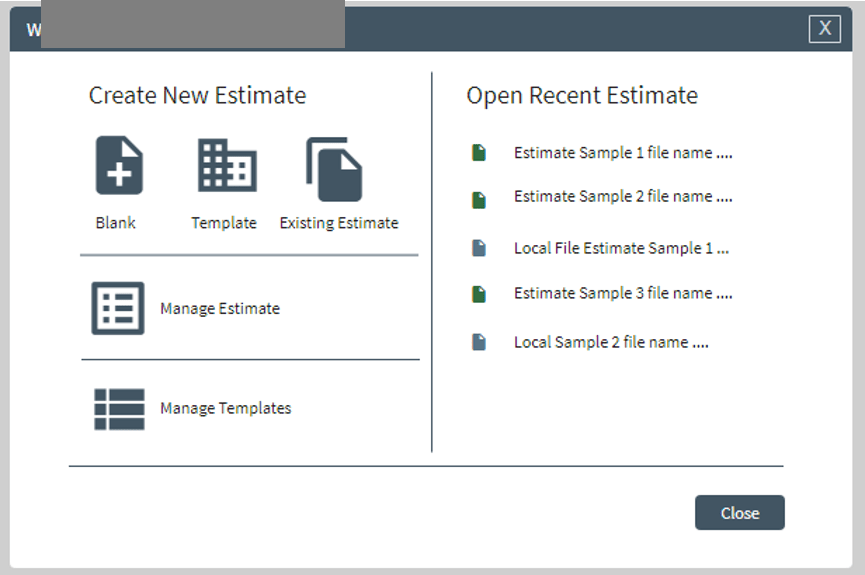The width and height of the screenshot is (865, 575).
Task: Open Estimate Sample 1 file name entry
Action: coord(623,153)
